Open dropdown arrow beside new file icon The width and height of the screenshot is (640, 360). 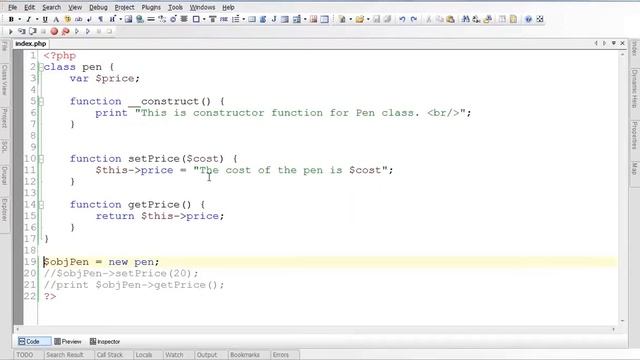350,19
